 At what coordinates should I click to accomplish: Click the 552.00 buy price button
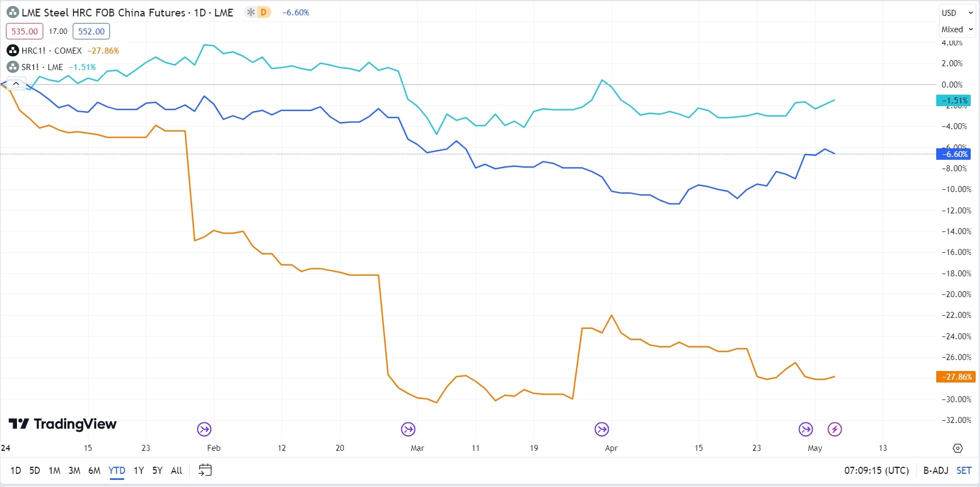coord(91,31)
